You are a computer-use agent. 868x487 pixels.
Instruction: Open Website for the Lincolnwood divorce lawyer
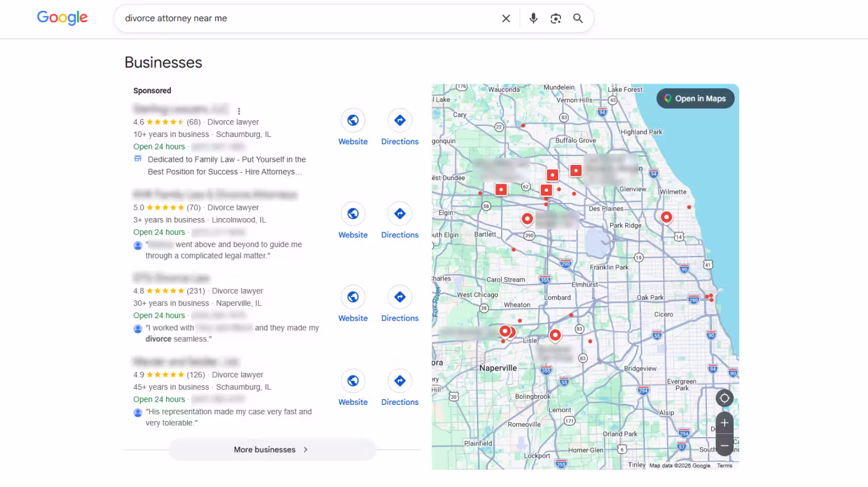pos(353,220)
